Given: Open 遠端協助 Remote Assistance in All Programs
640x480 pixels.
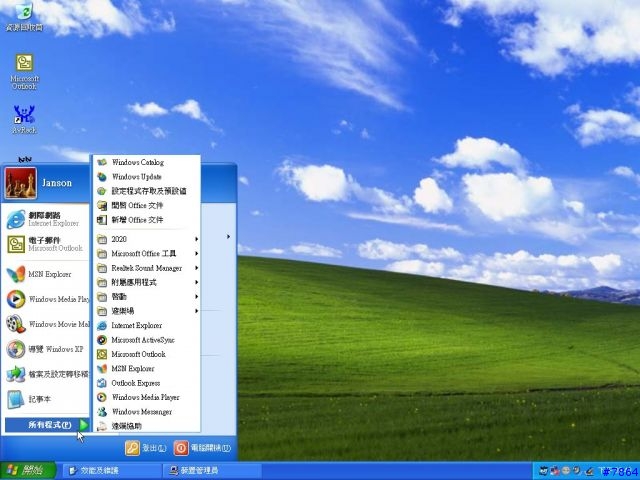Looking at the screenshot, I should (147, 426).
